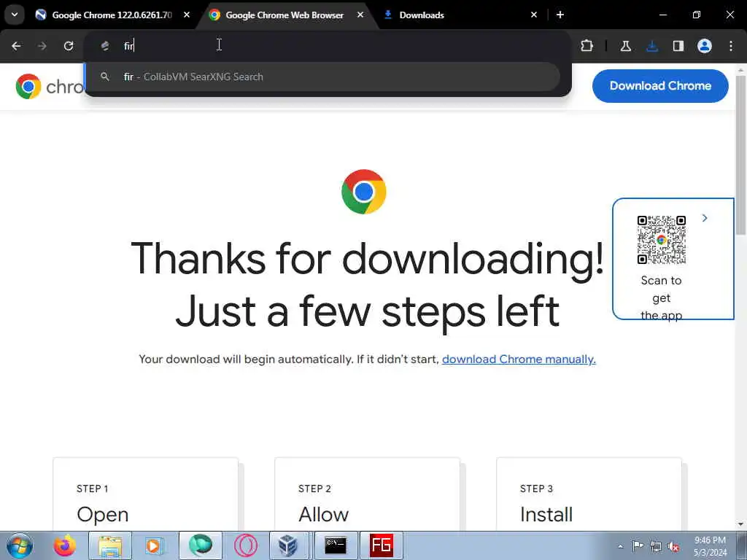Open the tab search dropdown arrow
Viewport: 747px width, 560px height.
[15, 15]
